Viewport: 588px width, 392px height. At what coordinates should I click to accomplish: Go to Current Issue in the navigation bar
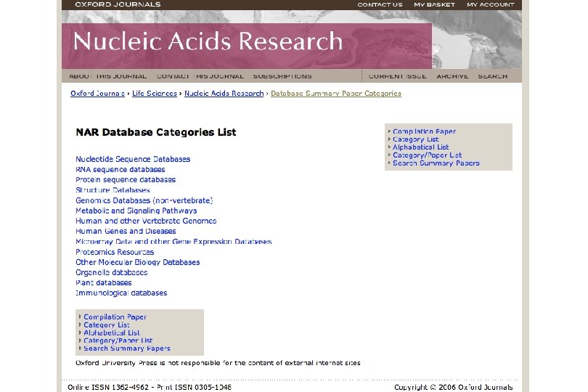pyautogui.click(x=398, y=76)
